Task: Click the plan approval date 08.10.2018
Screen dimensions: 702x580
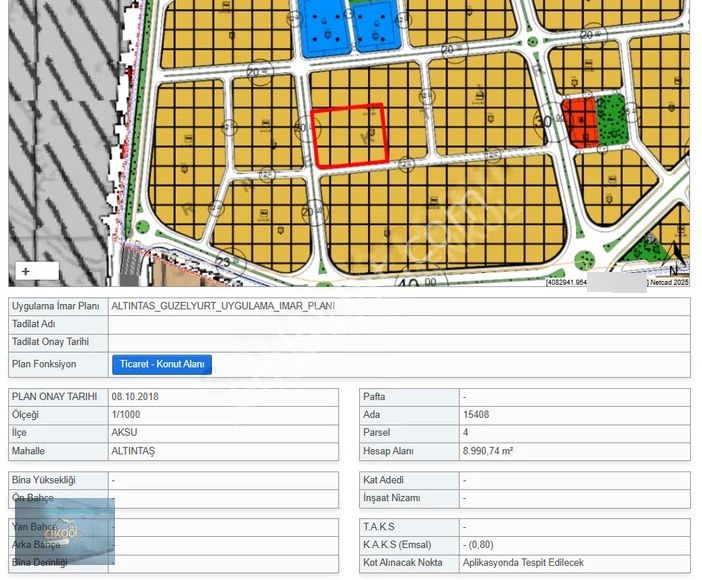Action: point(135,397)
